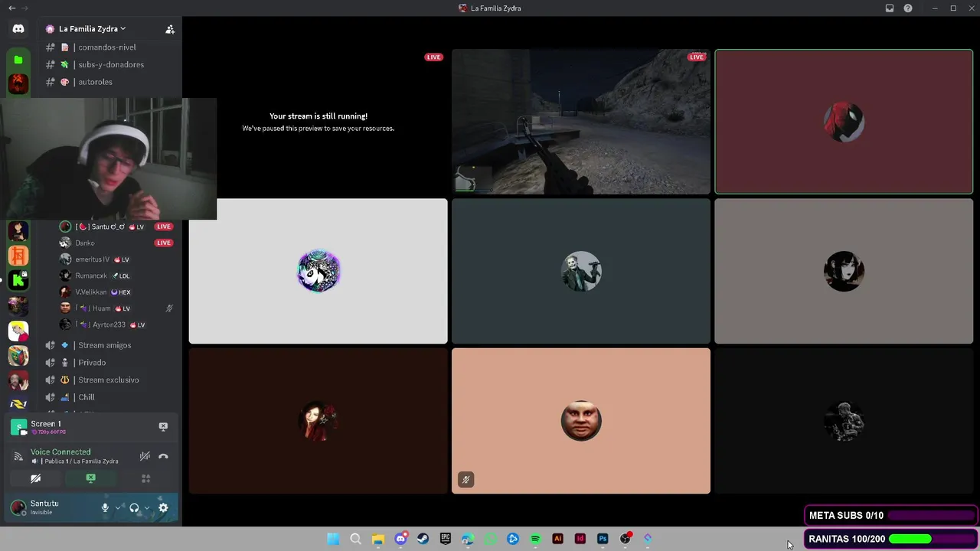The height and width of the screenshot is (551, 980).
Task: Deafen audio with the headphones icon
Action: [x=134, y=507]
